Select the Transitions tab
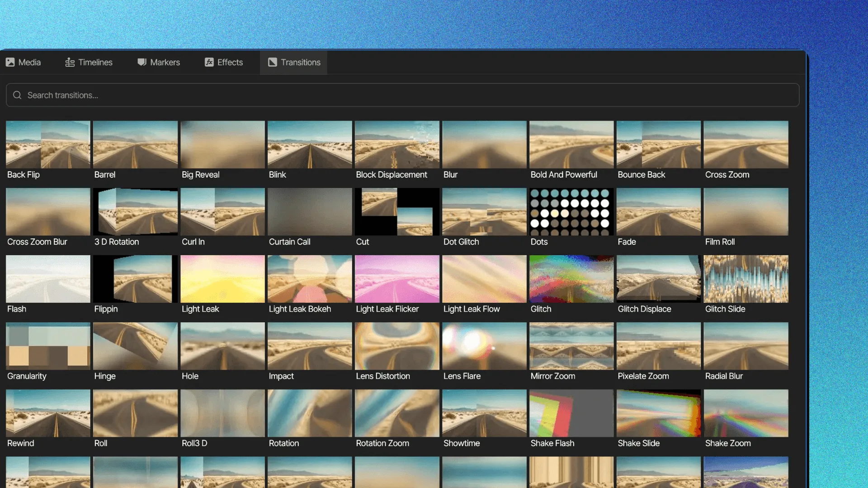This screenshot has width=868, height=488. click(x=294, y=62)
